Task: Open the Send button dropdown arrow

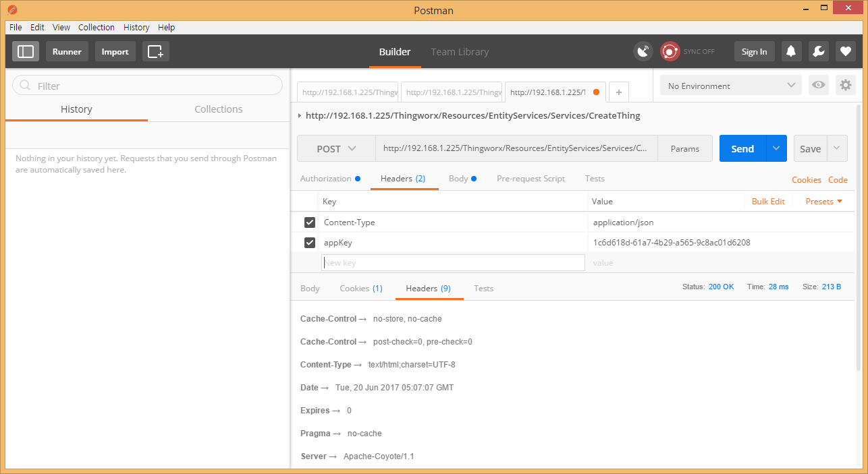Action: tap(776, 149)
